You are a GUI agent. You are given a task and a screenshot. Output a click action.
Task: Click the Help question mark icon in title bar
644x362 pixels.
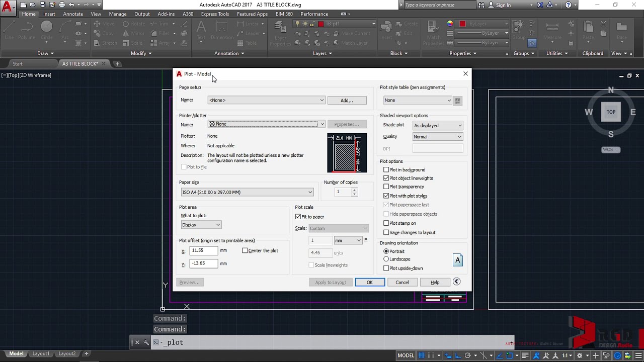click(x=568, y=5)
